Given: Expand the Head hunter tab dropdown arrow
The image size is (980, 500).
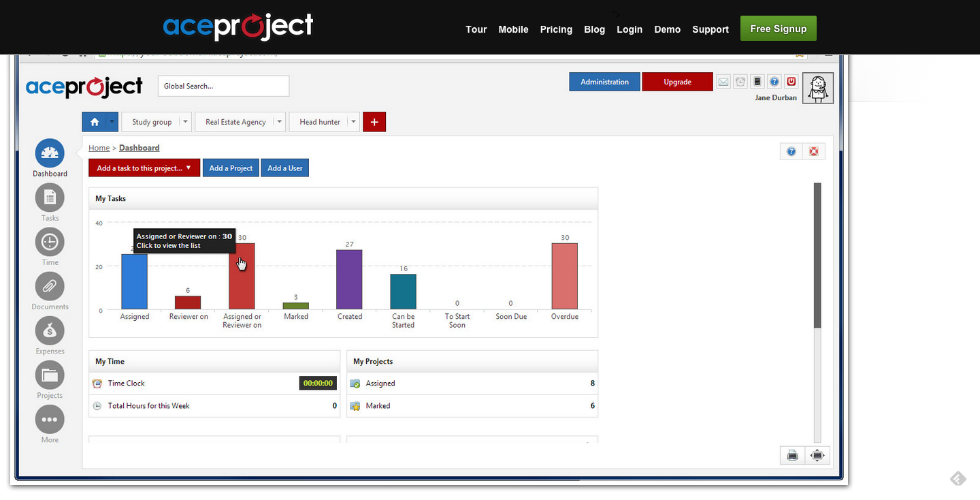Looking at the screenshot, I should click(353, 122).
